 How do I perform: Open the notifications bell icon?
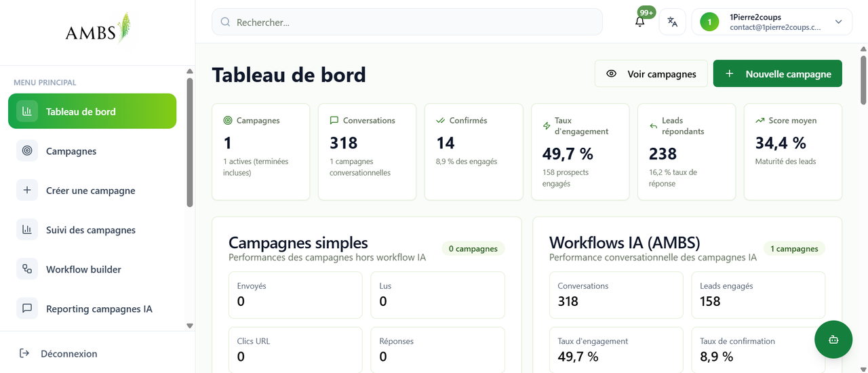click(x=639, y=22)
